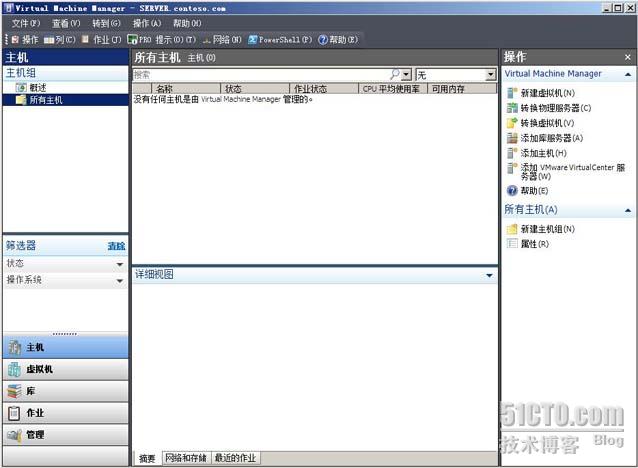
Task: Click 添加主机(H) action
Action: click(x=537, y=153)
